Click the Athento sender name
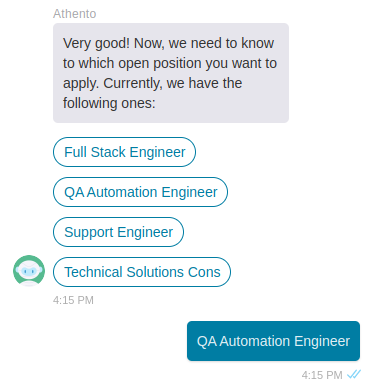The image size is (375, 384). [75, 14]
